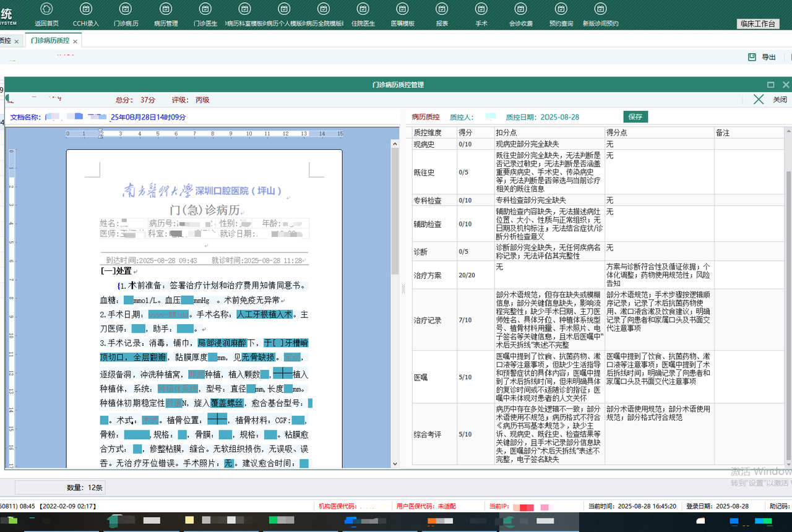
Task: Click the 文档名称 label line
Action: coord(98,117)
